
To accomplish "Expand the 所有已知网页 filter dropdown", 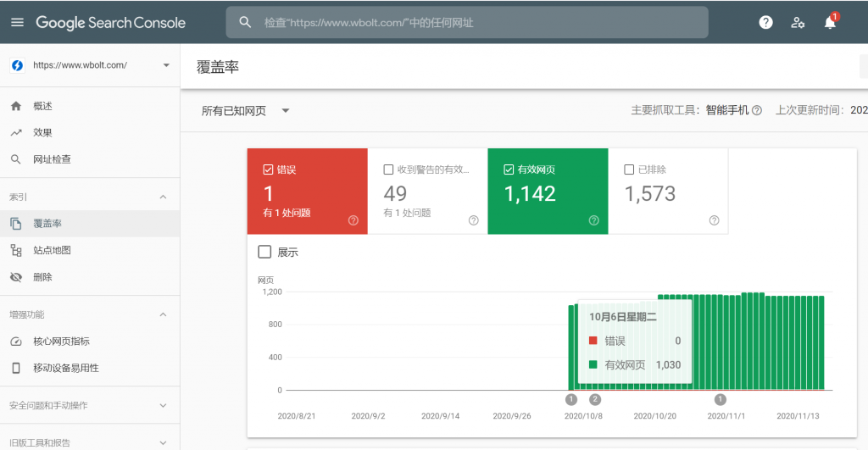I will pyautogui.click(x=286, y=110).
